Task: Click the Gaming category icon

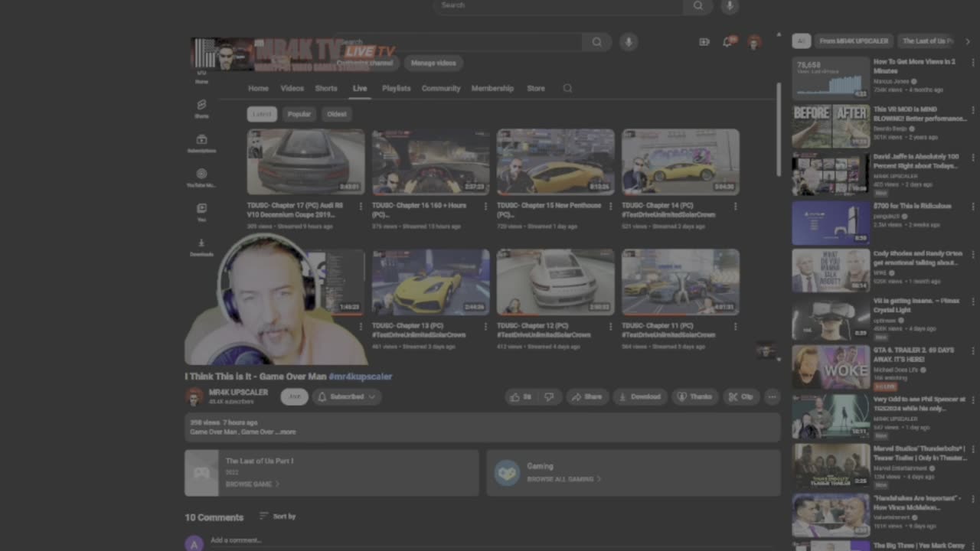Action: 507,473
